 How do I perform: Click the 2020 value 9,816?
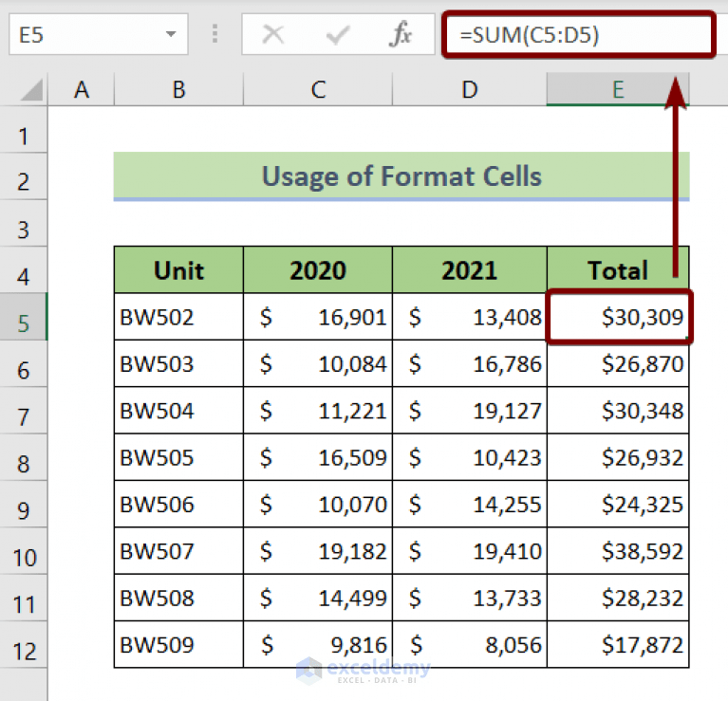(x=318, y=645)
